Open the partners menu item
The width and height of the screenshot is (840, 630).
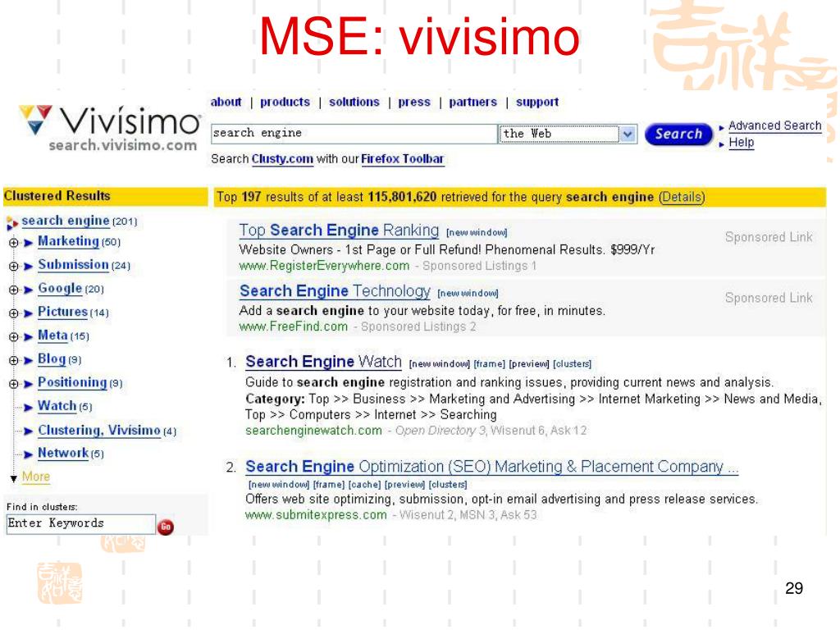tap(473, 102)
